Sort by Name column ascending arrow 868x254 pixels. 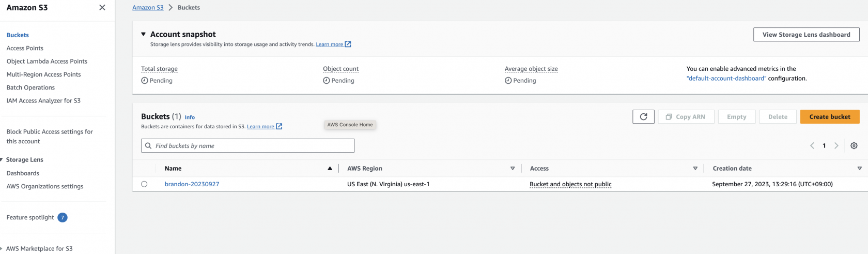[330, 169]
